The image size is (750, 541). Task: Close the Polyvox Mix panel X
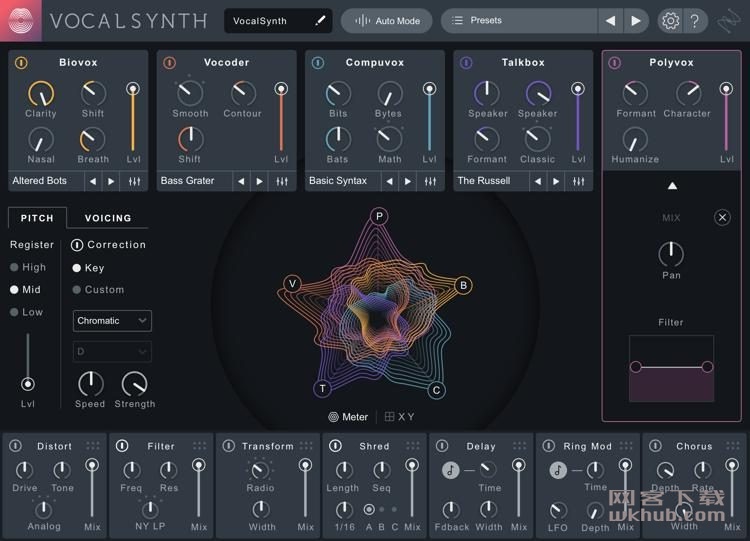pyautogui.click(x=722, y=218)
